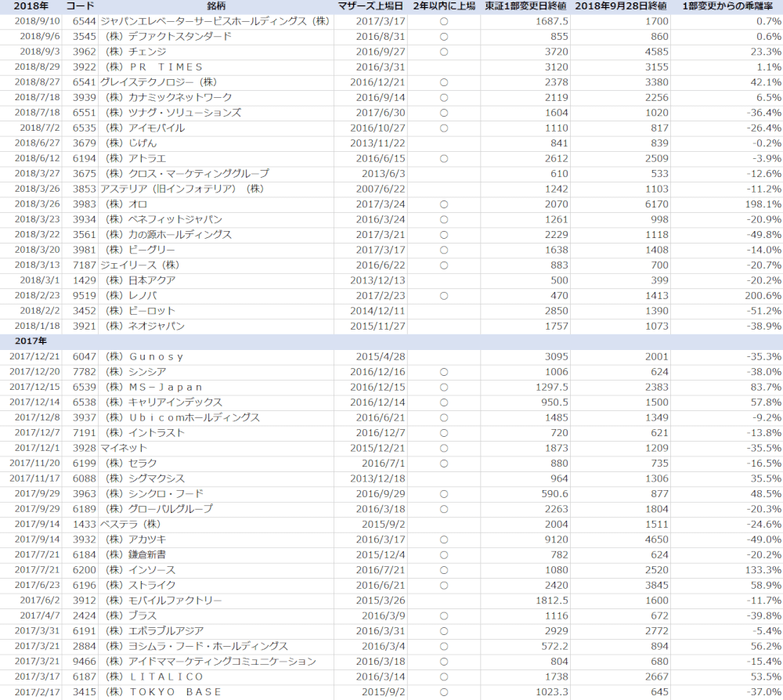This screenshot has width=783, height=700.
Task: Click the ジャパンエレベーターサービスホールディングス company name cell
Action: [216, 21]
